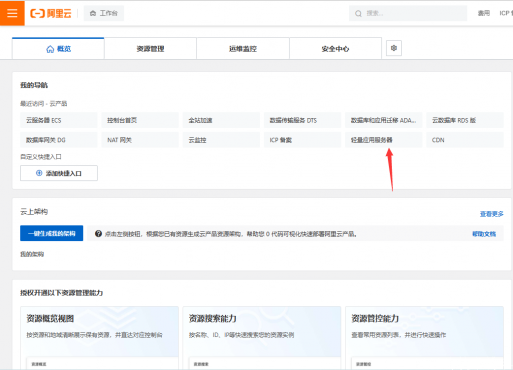The width and height of the screenshot is (513, 370).
Task: Click 查看更多 link in 云上架构
Action: click(491, 214)
